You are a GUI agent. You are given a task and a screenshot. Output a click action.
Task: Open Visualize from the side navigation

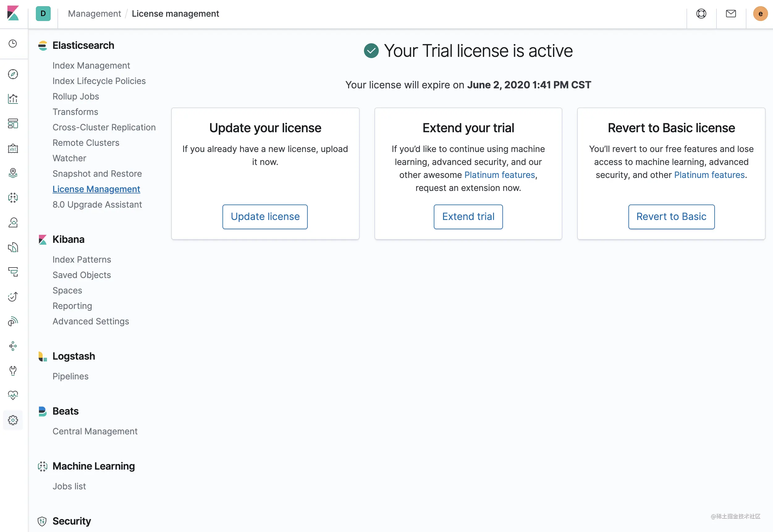point(13,99)
